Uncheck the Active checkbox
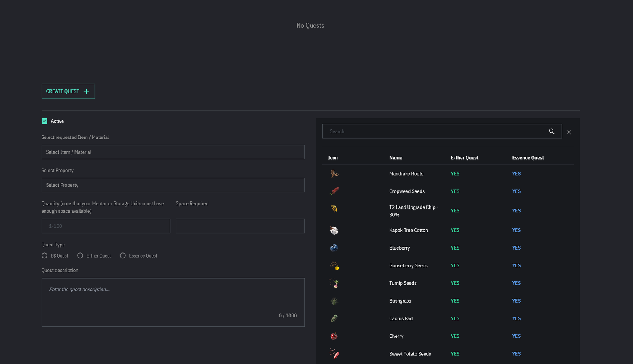The height and width of the screenshot is (364, 633). pyautogui.click(x=45, y=121)
